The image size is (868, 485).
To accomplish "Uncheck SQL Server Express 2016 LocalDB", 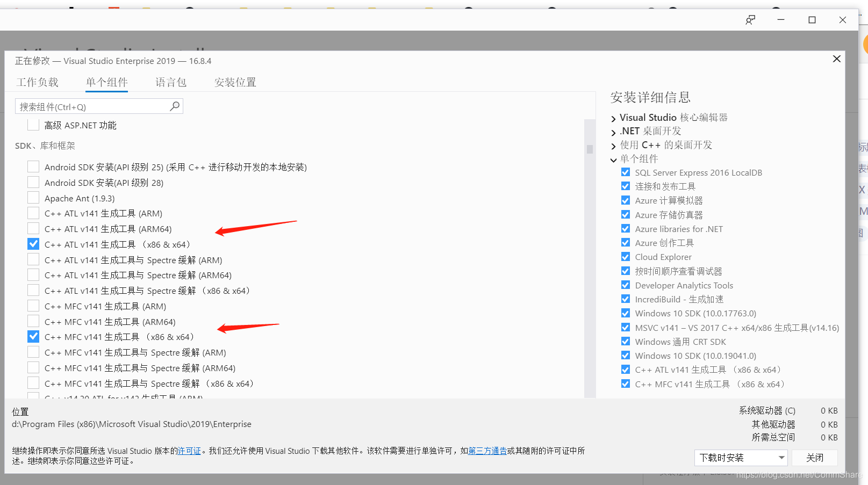I will (626, 172).
